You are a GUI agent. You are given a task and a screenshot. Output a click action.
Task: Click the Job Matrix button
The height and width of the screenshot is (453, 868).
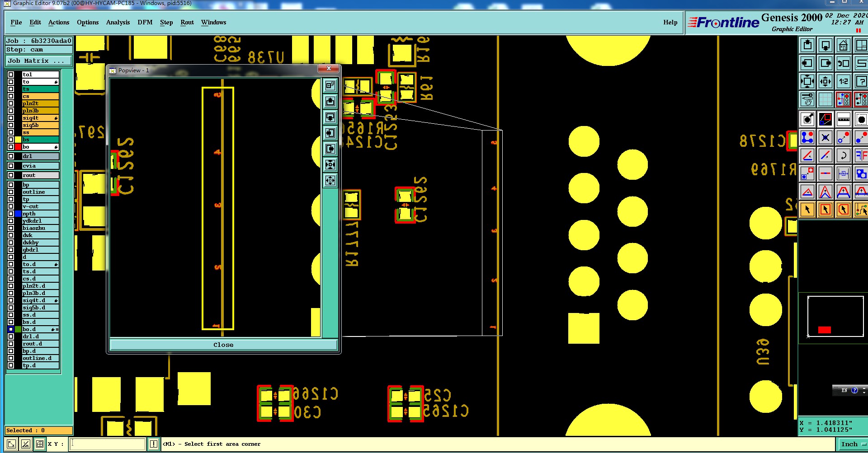pyautogui.click(x=39, y=61)
